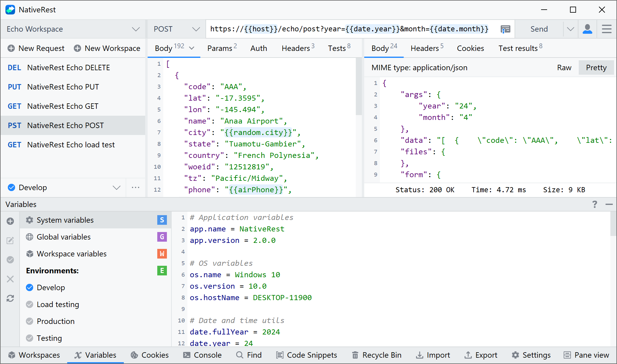Viewport: 617px width, 364px height.
Task: Open request Tests tab
Action: [x=339, y=48]
